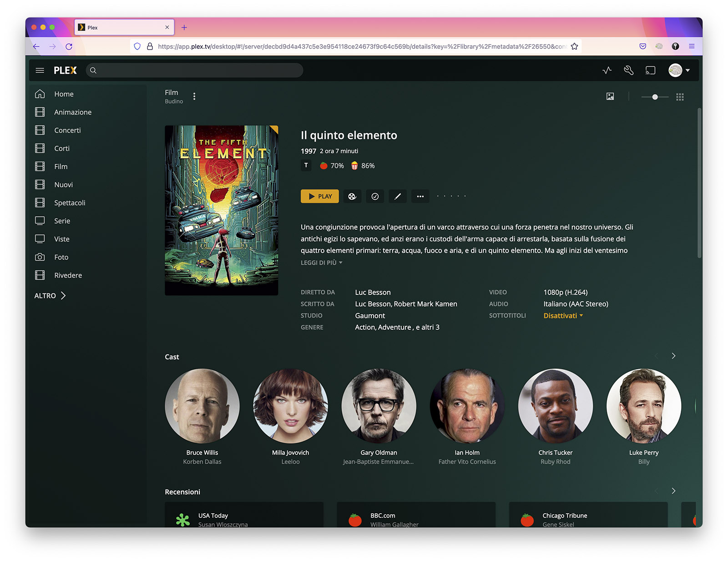Click the Spettacoli film icon
This screenshot has width=728, height=561.
(x=40, y=203)
